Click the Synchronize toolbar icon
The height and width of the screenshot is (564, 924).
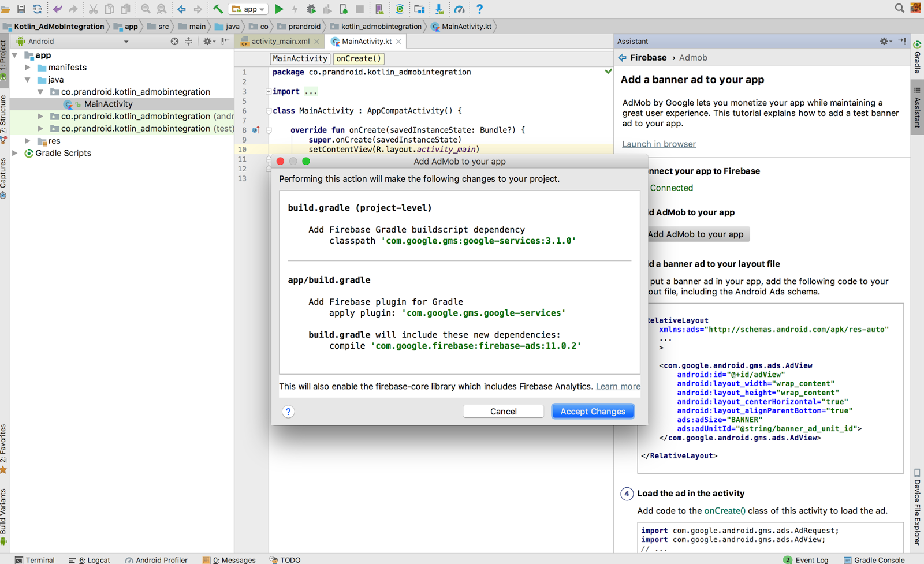click(38, 9)
